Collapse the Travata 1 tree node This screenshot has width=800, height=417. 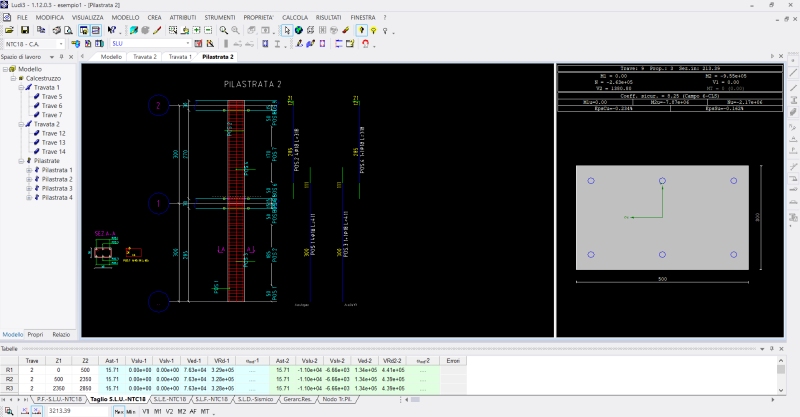[21, 87]
